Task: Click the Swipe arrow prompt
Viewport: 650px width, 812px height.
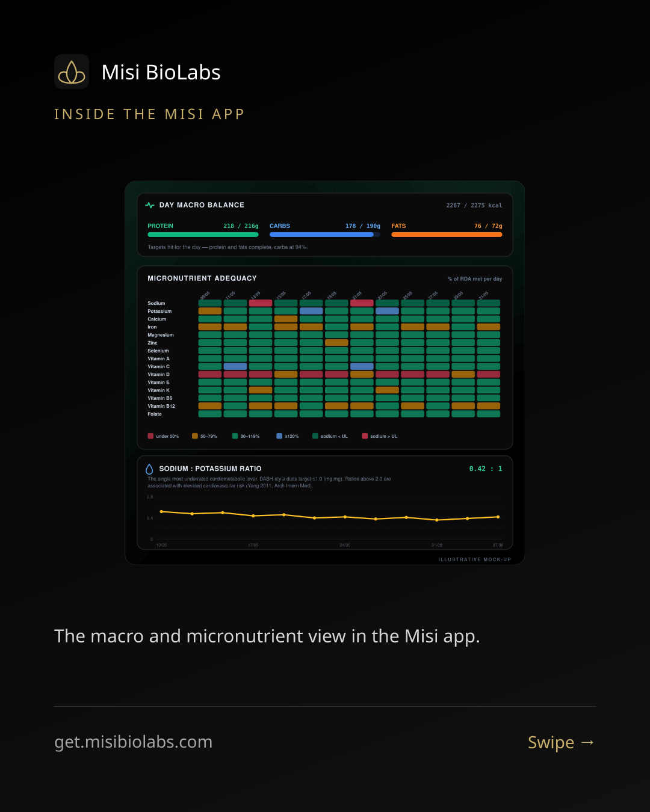Action: (x=562, y=742)
